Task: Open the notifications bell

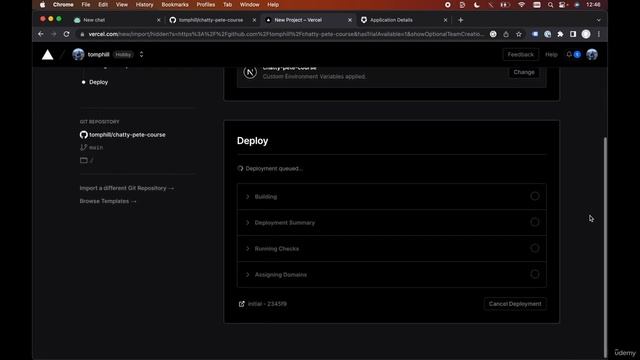Action: [x=569, y=54]
